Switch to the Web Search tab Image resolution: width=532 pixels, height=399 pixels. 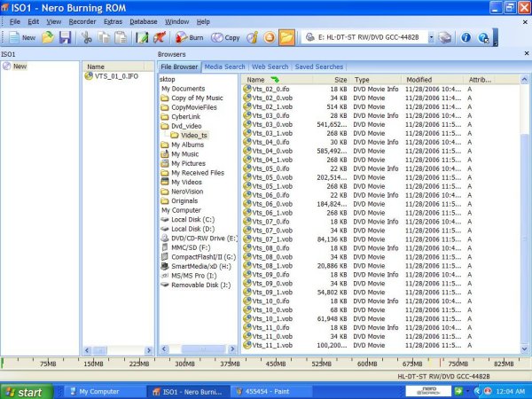coord(270,66)
